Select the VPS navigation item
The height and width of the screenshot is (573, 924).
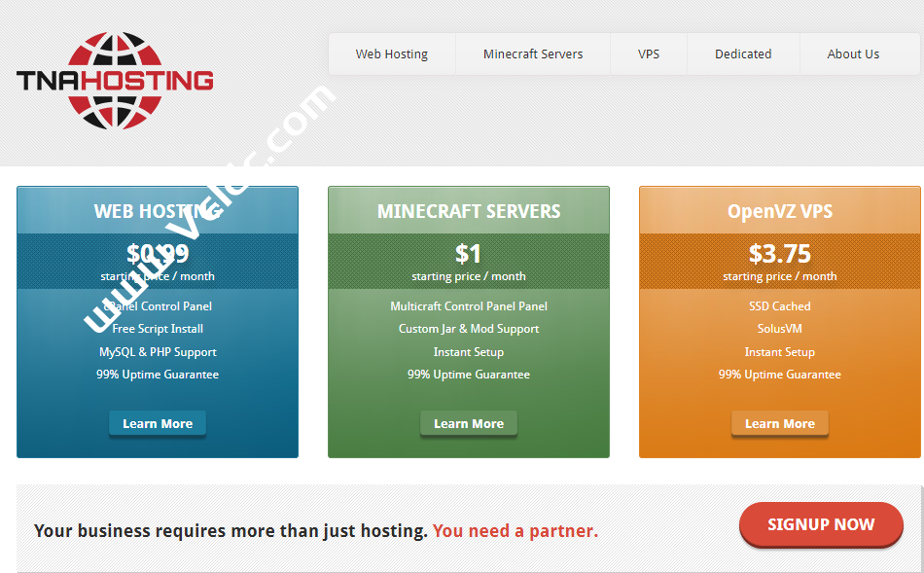click(x=648, y=54)
